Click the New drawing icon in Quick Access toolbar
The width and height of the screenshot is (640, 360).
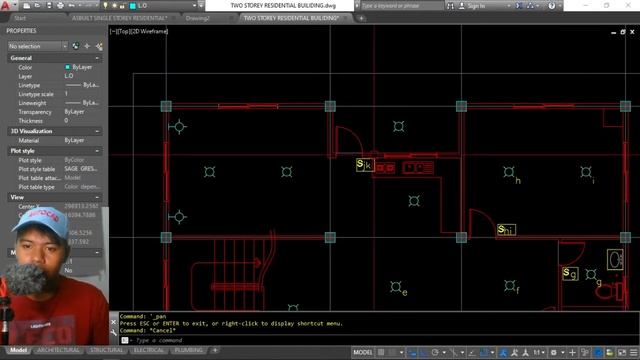(27, 6)
